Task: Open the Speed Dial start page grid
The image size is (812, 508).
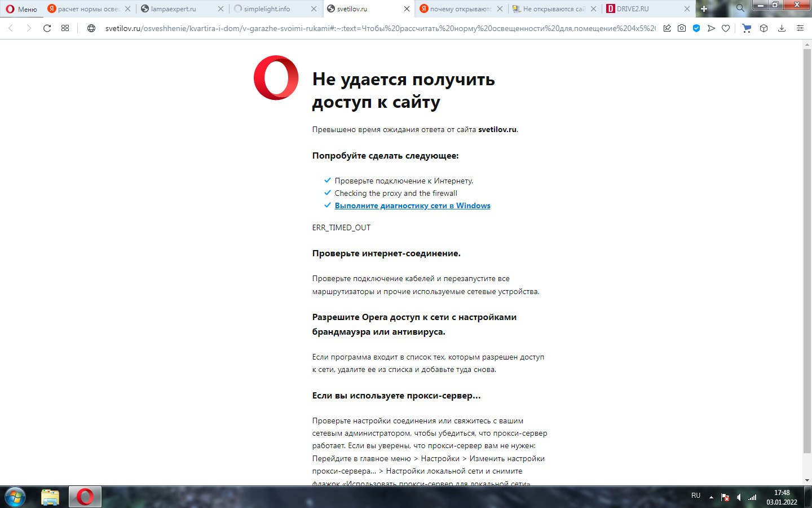Action: coord(65,28)
